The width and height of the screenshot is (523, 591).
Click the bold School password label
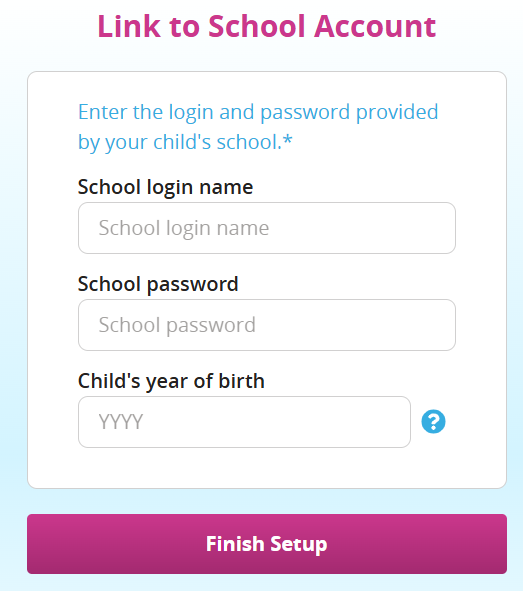click(158, 284)
